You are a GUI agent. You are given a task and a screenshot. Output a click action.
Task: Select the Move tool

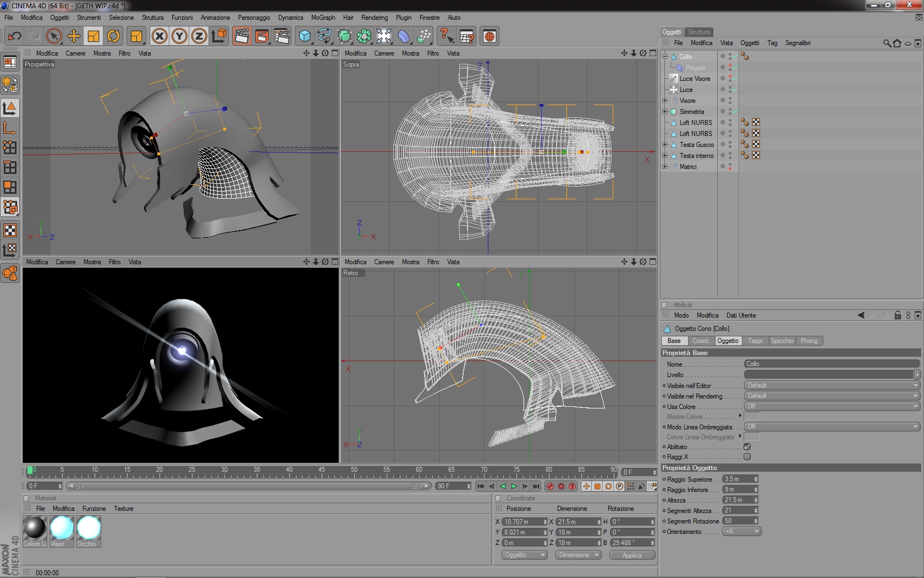coord(74,36)
